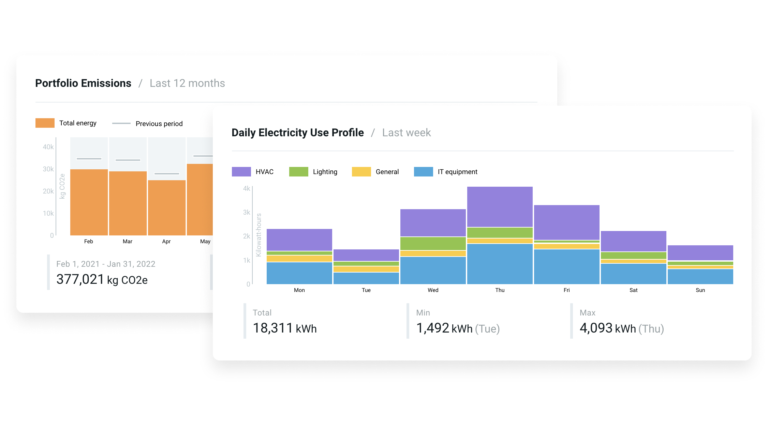Click the purple HVAC legend swatch
This screenshot has width=768, height=432.
click(240, 172)
